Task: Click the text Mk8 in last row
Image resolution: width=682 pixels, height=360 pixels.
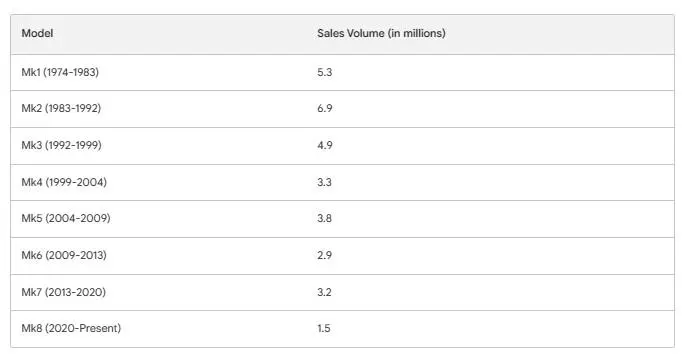Action: click(x=32, y=328)
